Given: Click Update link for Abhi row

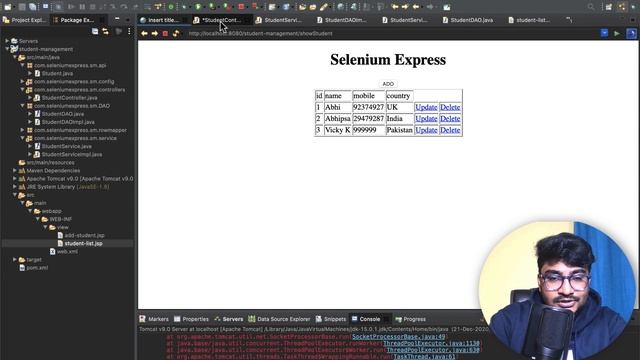Looking at the screenshot, I should [426, 107].
